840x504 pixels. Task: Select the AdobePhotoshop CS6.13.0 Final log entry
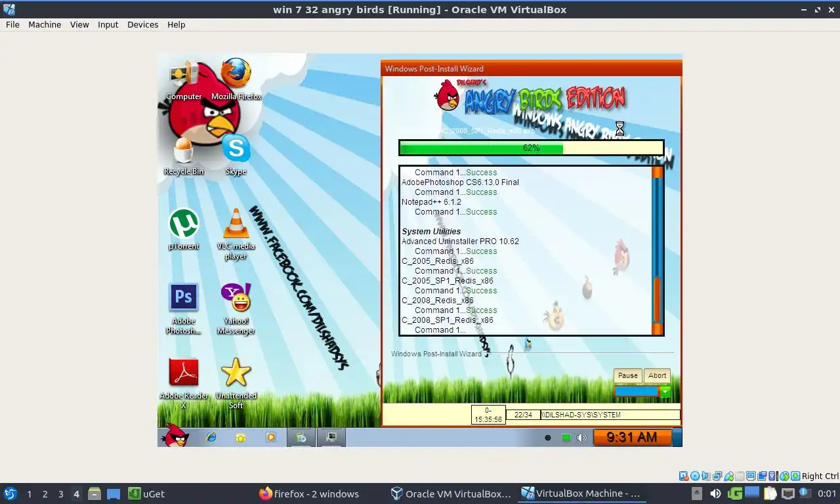point(460,182)
